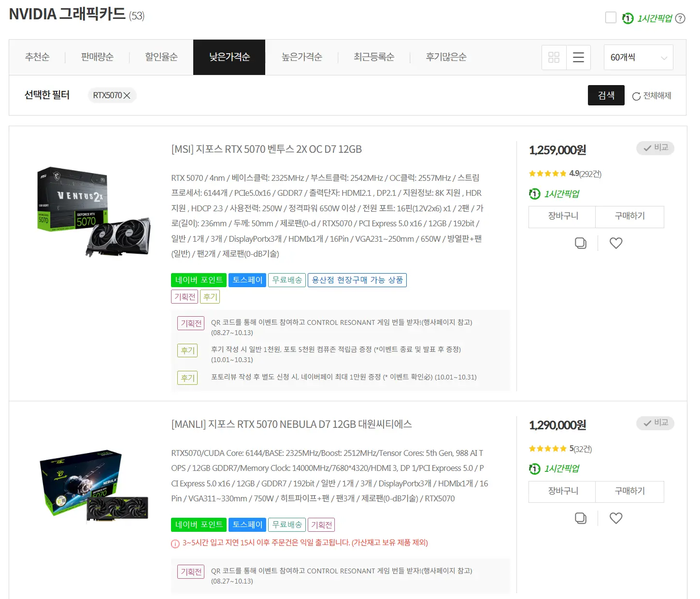Click 기획전 tag under MSI Ventus badges
The width and height of the screenshot is (700, 599).
tap(185, 297)
